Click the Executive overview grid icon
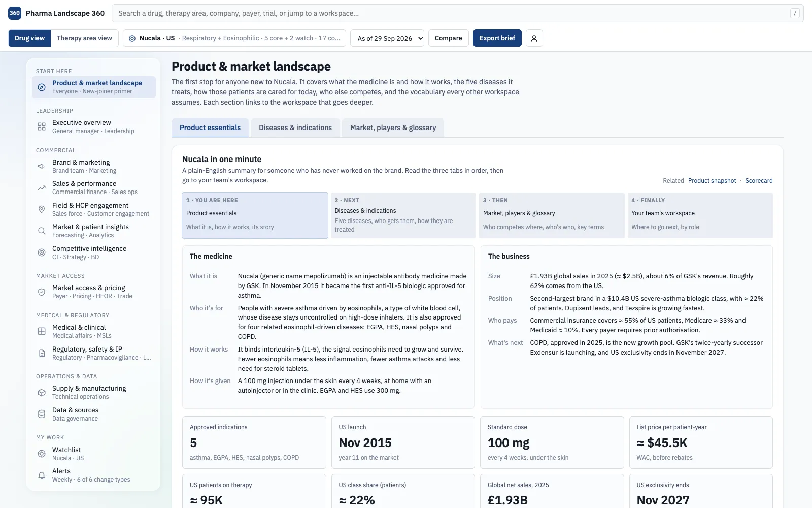The width and height of the screenshot is (812, 508). coord(42,126)
